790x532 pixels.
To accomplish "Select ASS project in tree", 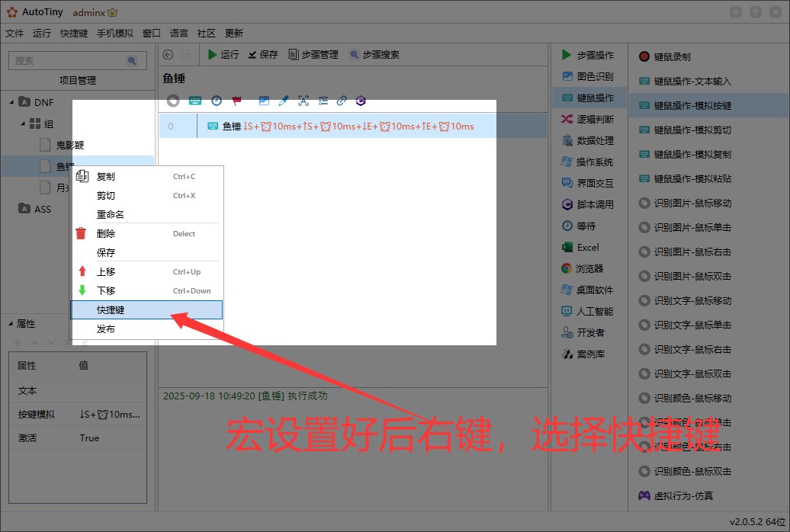I will 35,209.
